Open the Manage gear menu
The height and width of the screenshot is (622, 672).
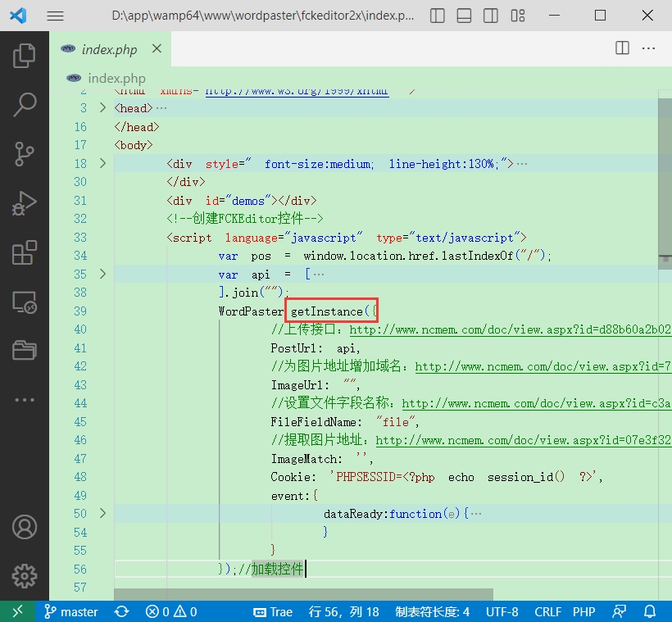tap(25, 575)
